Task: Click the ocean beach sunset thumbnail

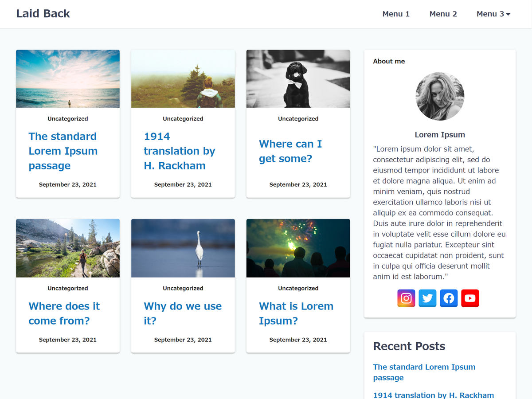Action: pyautogui.click(x=68, y=79)
